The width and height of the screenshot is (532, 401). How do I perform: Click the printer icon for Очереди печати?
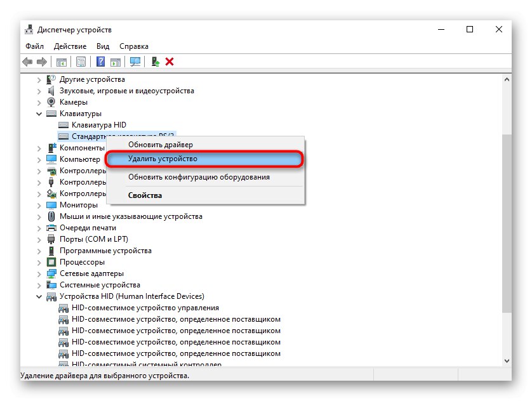(x=51, y=228)
